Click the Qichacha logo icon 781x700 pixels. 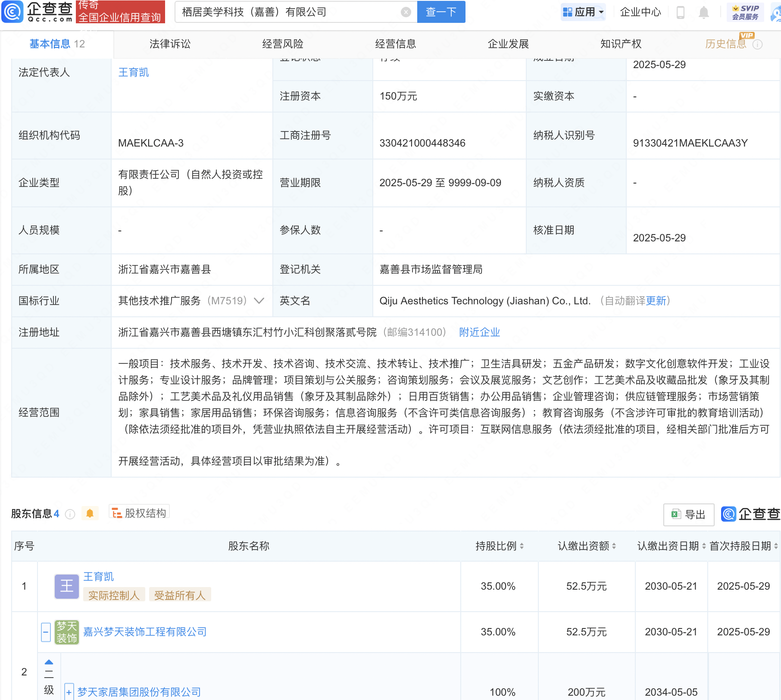point(12,12)
